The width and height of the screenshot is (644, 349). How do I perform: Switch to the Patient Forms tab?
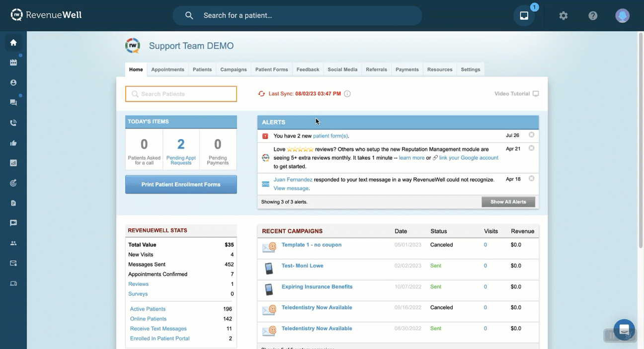272,70
